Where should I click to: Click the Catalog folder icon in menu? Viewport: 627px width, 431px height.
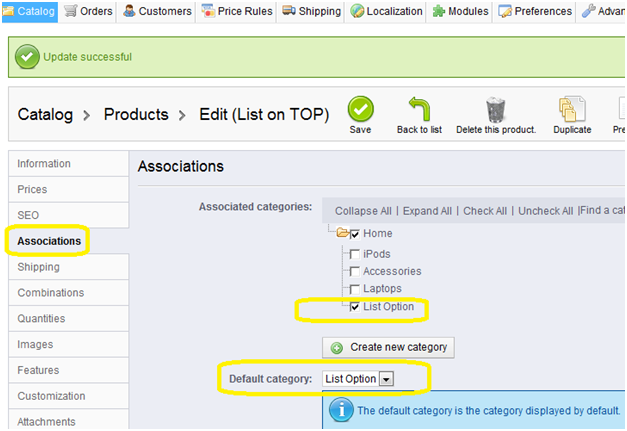coord(8,11)
